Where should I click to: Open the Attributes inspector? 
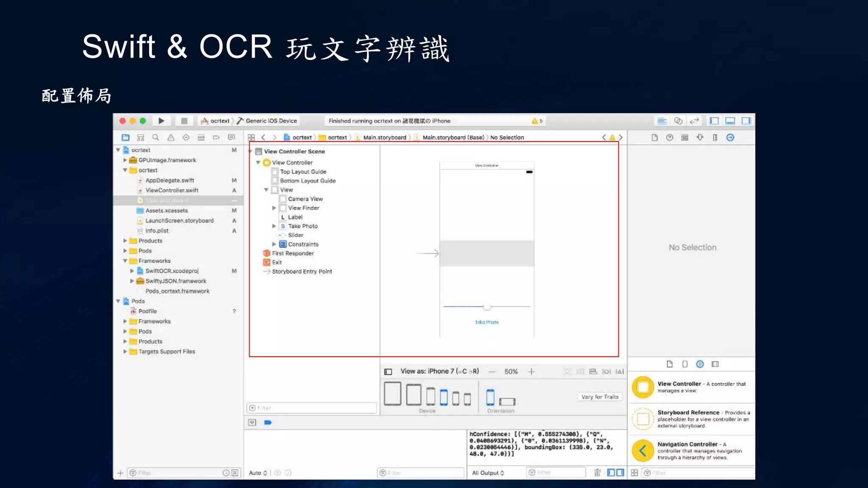pyautogui.click(x=700, y=137)
